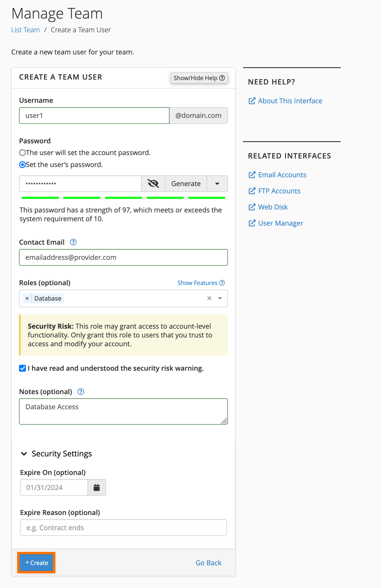Click the Manage Team page heading
Image resolution: width=381 pixels, height=588 pixels.
tap(57, 13)
